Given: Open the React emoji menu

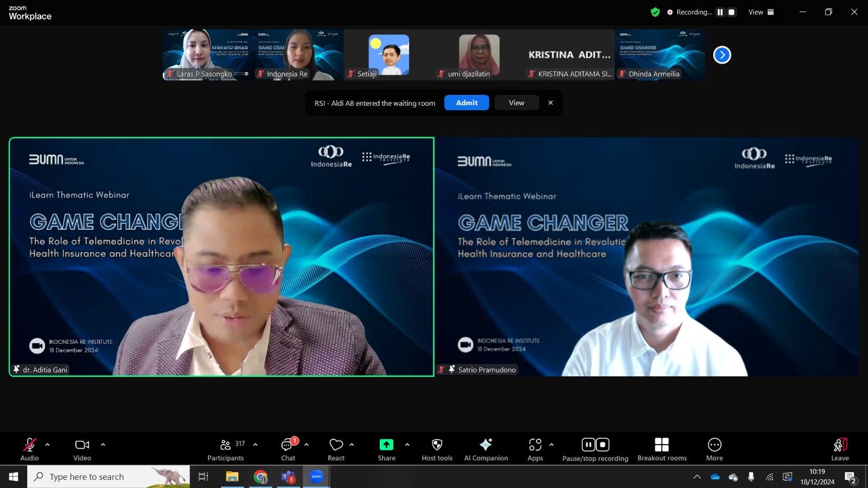Looking at the screenshot, I should (x=336, y=450).
